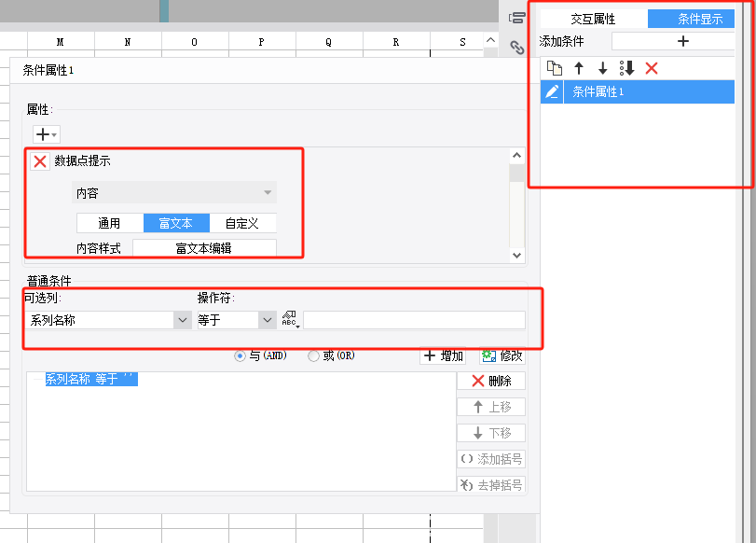Viewport: 756px width, 543px height.
Task: Delete condition with red X in the list toolbar
Action: click(x=652, y=68)
